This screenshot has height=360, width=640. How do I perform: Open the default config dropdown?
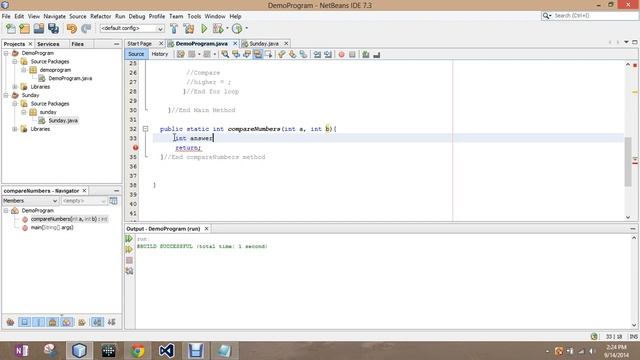pyautogui.click(x=132, y=29)
